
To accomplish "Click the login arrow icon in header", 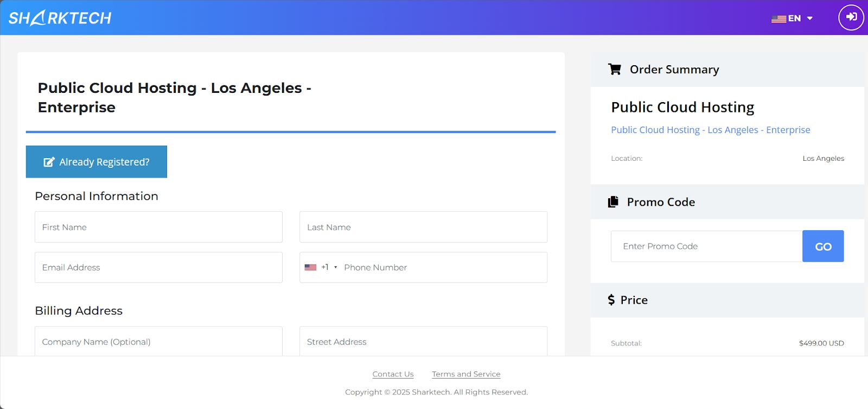I will pos(851,17).
